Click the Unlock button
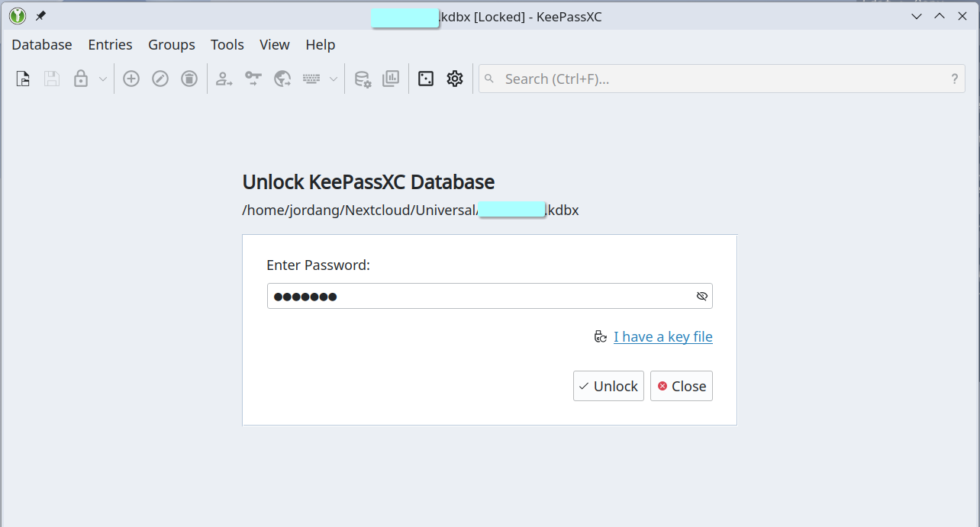Viewport: 980px width, 527px height. point(608,386)
